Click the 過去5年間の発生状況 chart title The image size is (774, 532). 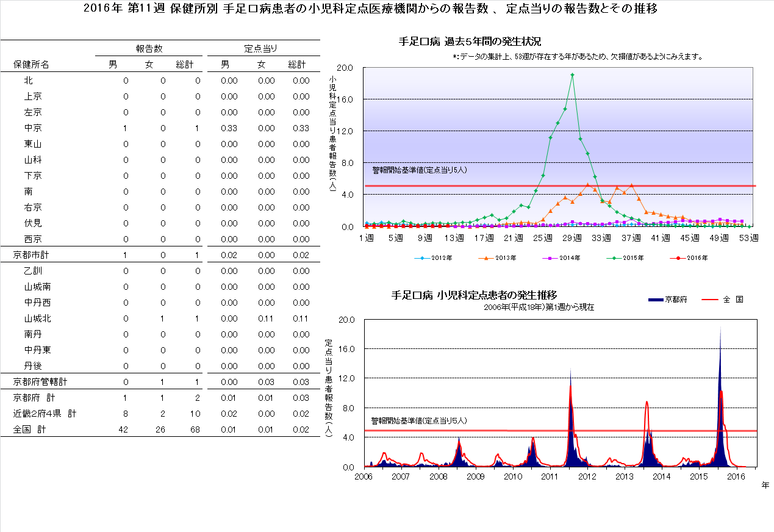[470, 41]
